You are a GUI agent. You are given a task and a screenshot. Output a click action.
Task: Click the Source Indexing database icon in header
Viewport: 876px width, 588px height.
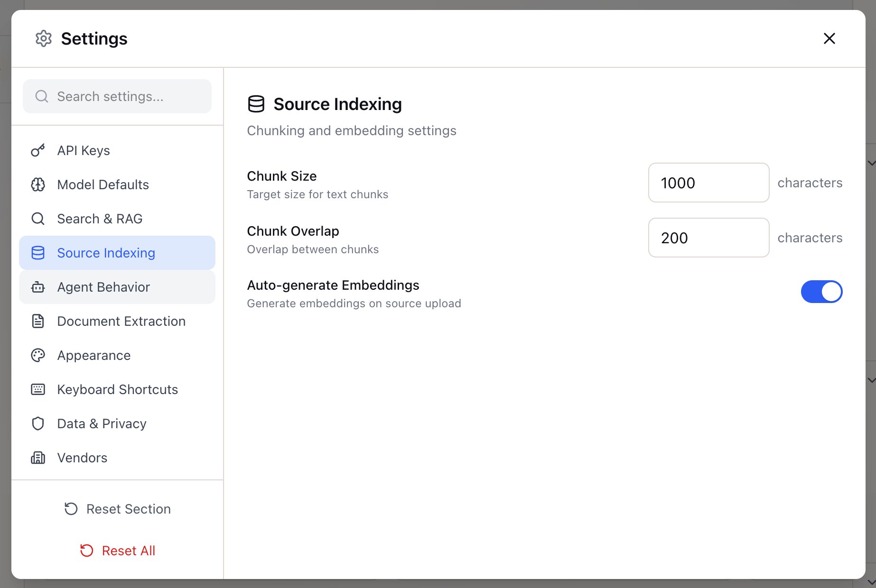click(x=256, y=104)
